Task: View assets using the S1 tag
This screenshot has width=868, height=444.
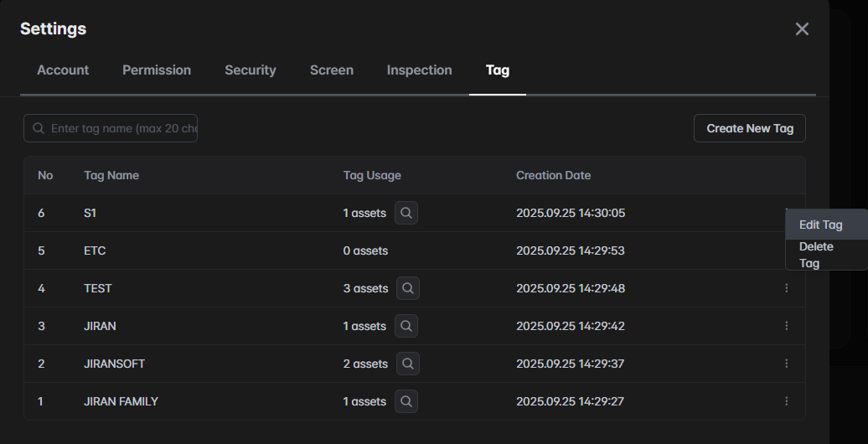Action: (406, 214)
